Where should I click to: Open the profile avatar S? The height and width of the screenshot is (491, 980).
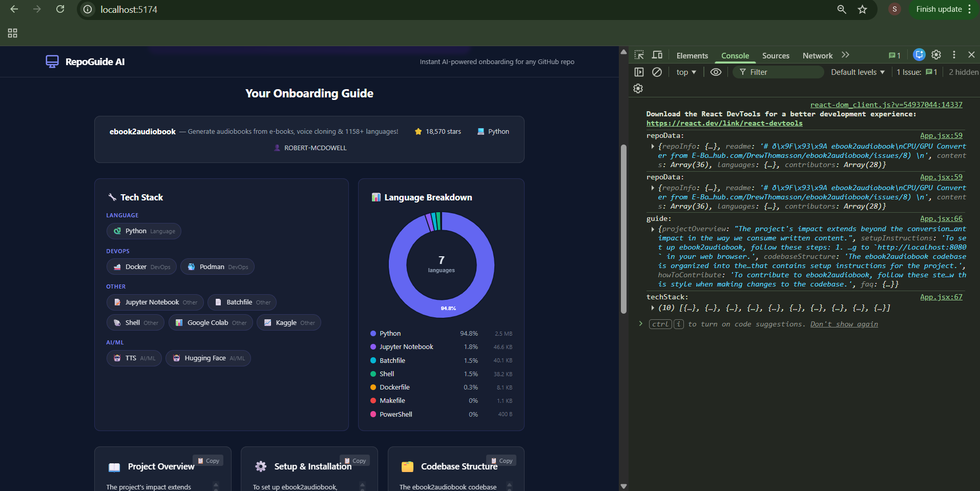point(894,9)
